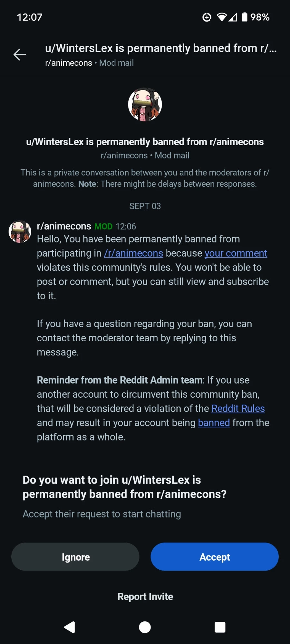290x644 pixels.
Task: Tap Report Invite
Action: pyautogui.click(x=145, y=597)
